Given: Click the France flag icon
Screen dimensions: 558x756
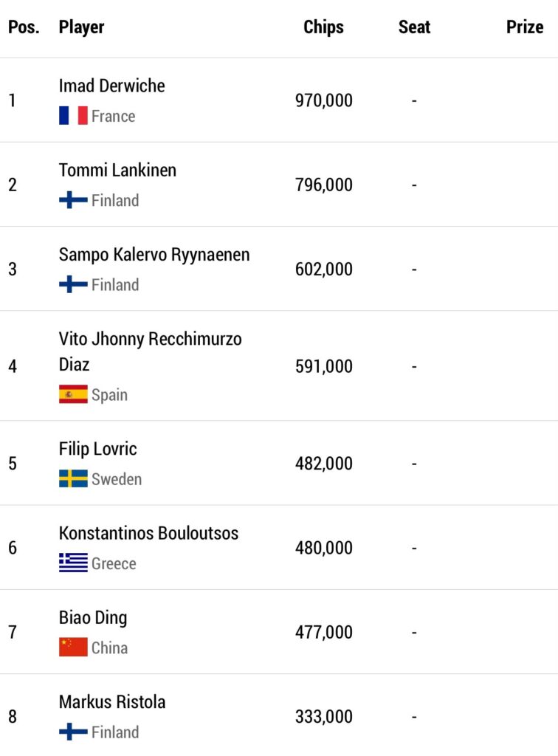Looking at the screenshot, I should tap(73, 116).
